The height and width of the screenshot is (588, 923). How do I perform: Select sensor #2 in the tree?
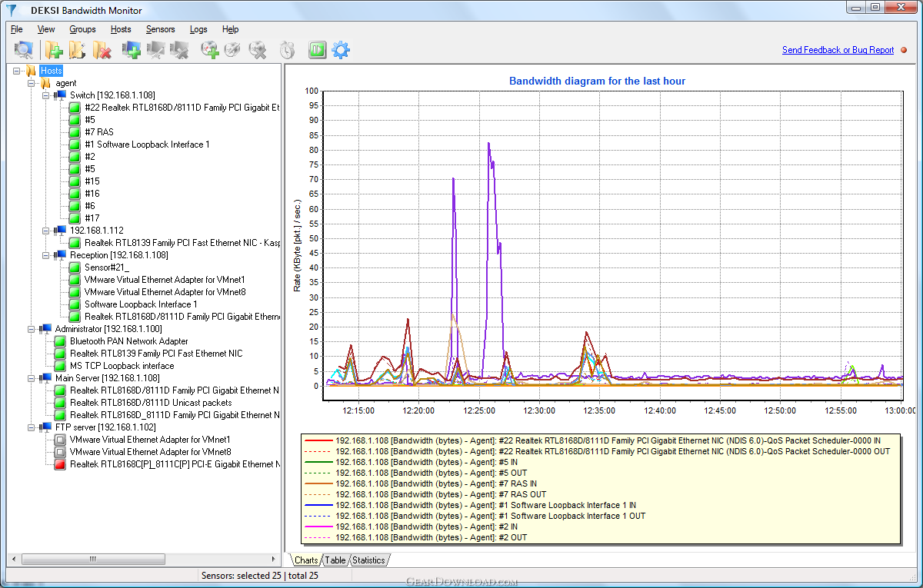pyautogui.click(x=90, y=157)
